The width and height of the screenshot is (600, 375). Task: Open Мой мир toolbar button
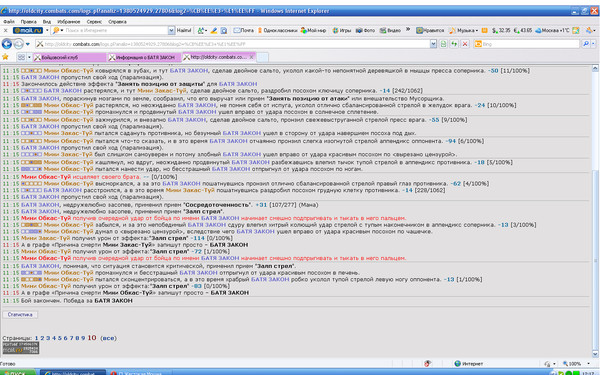click(x=313, y=30)
